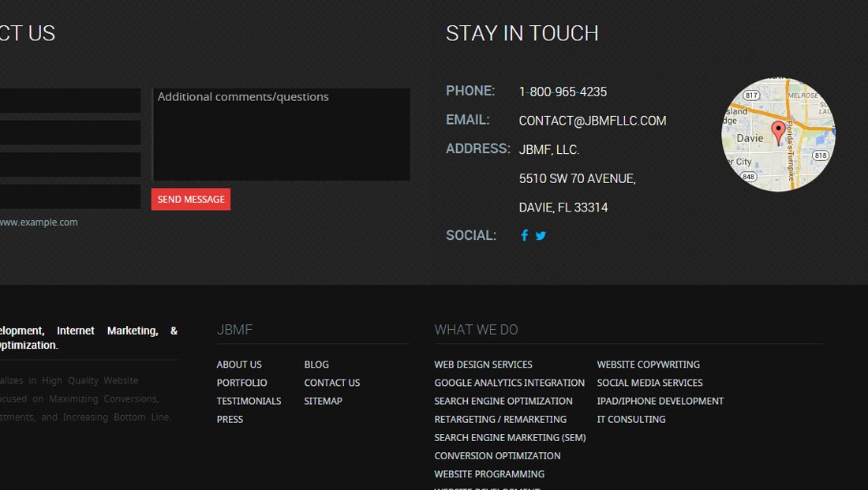Open the Blog footer link

[316, 365]
